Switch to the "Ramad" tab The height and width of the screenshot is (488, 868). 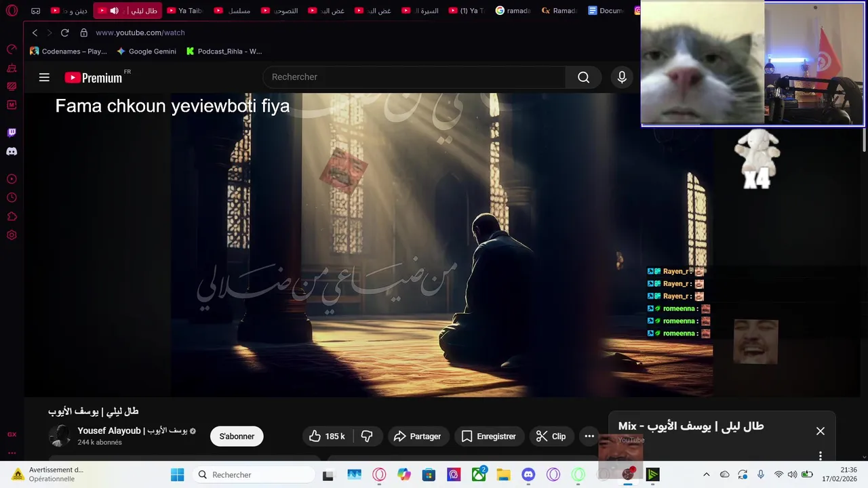click(x=561, y=11)
